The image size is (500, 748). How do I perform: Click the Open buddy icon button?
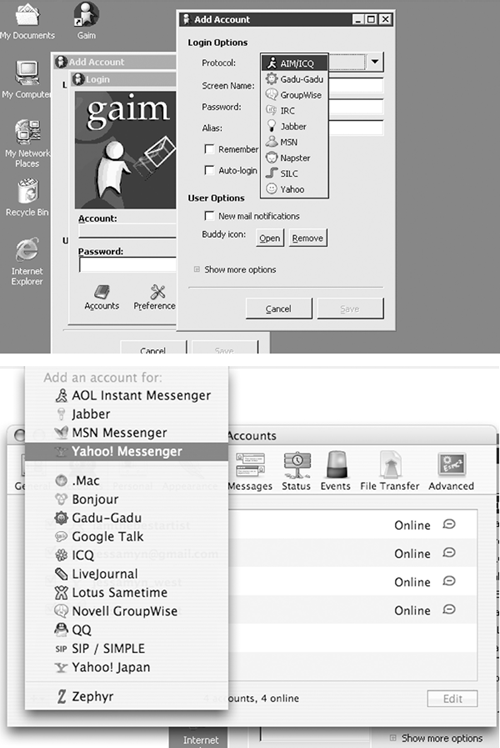(x=270, y=238)
